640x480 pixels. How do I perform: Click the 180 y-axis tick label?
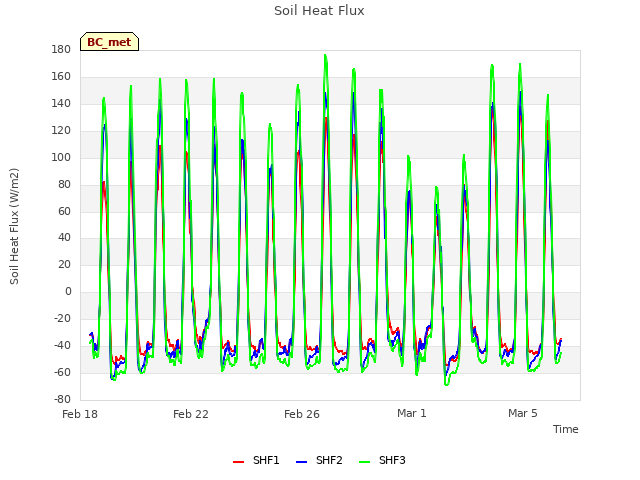coord(61,50)
